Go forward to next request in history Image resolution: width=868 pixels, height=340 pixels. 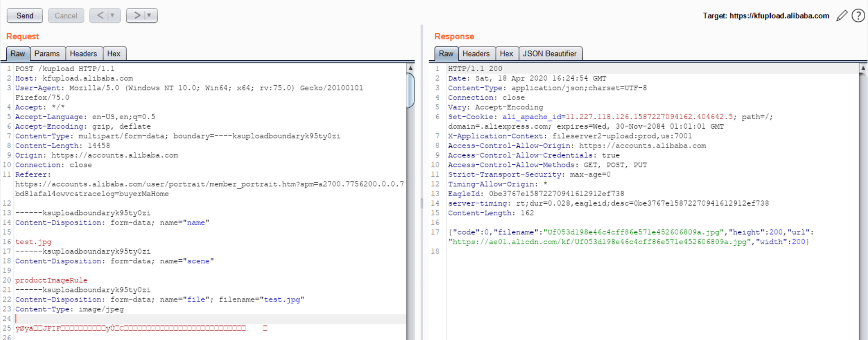coord(137,15)
